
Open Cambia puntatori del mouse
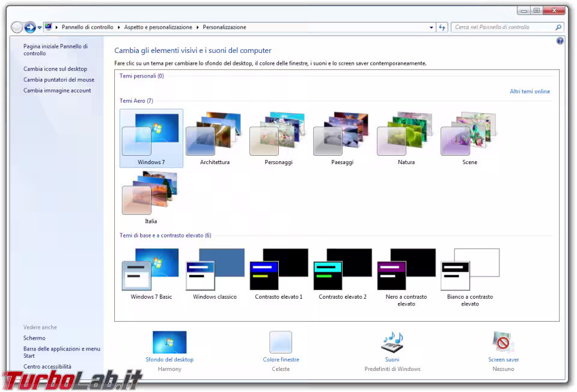tap(59, 79)
